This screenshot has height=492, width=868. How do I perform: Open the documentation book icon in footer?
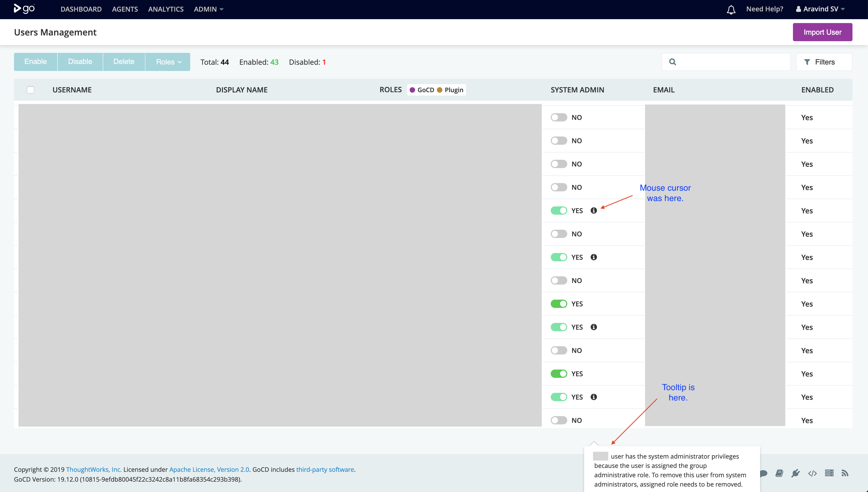(x=779, y=473)
